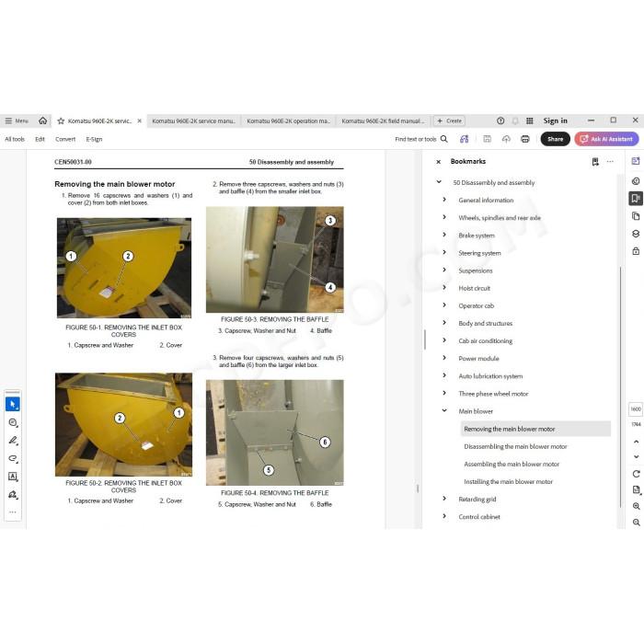The height and width of the screenshot is (644, 644).
Task: Open the All tools menu
Action: 15,139
